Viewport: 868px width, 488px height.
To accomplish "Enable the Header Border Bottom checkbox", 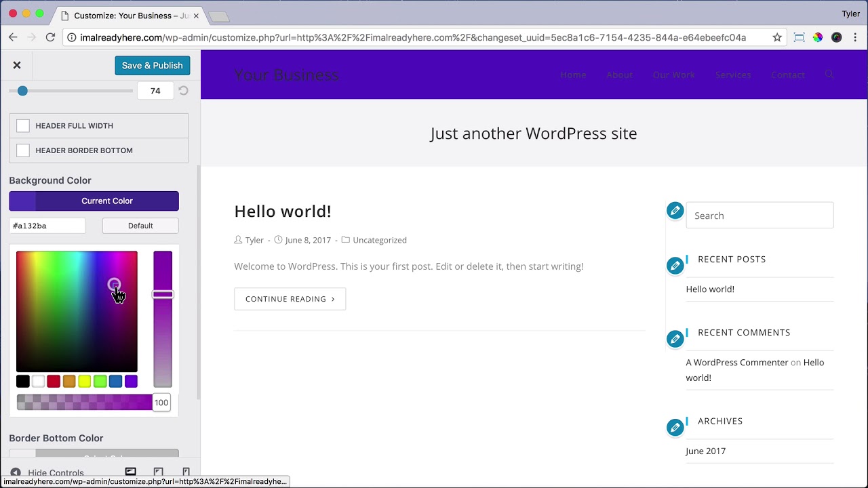I will (x=23, y=150).
